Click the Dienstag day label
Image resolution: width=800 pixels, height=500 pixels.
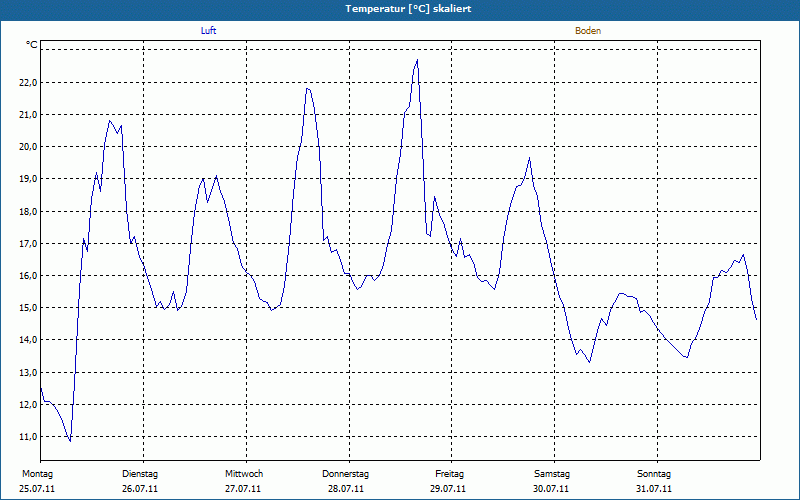pyautogui.click(x=140, y=474)
